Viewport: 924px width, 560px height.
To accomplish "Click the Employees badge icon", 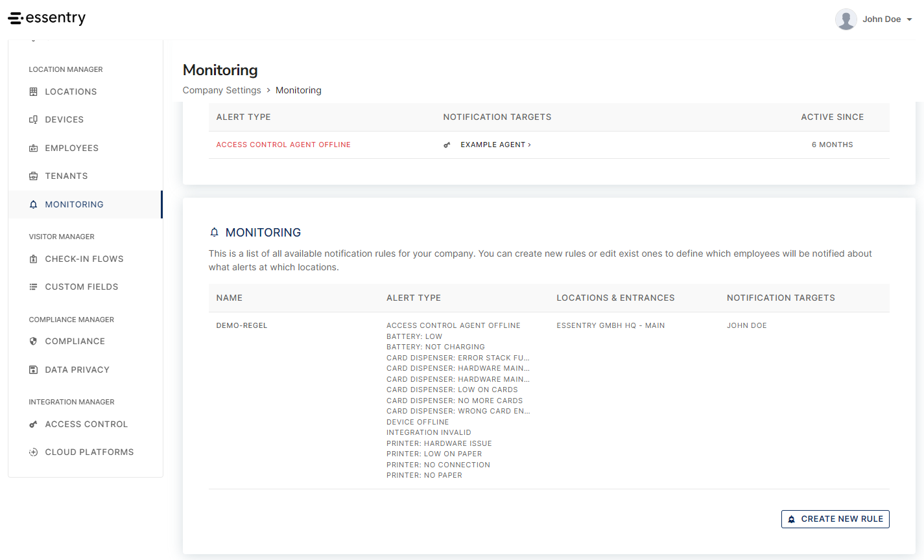I will 34,148.
